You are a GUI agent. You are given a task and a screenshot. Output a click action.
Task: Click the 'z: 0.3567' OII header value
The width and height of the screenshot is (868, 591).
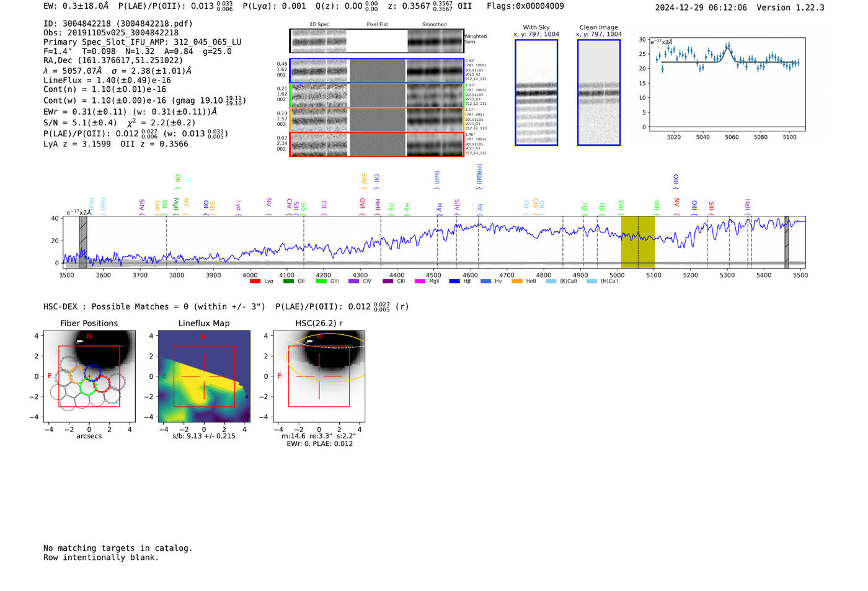(430, 6)
